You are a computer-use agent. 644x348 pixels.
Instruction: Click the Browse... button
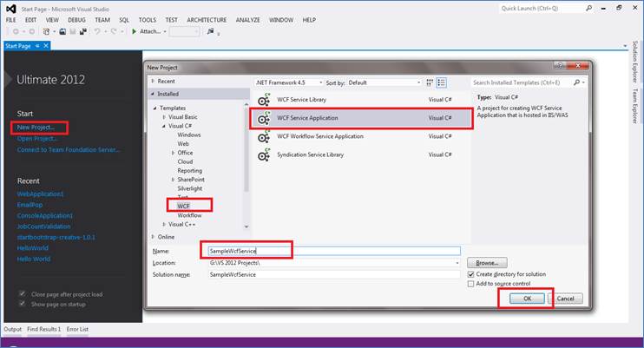(487, 263)
